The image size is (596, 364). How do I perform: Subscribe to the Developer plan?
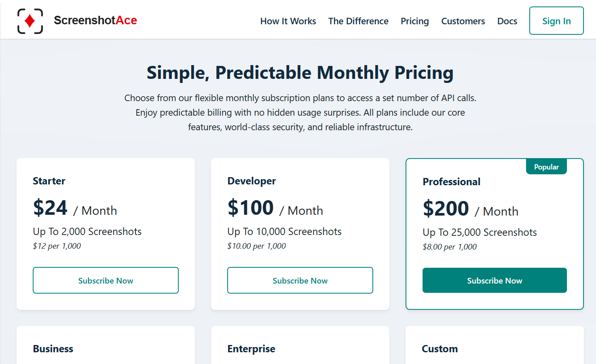pyautogui.click(x=300, y=280)
